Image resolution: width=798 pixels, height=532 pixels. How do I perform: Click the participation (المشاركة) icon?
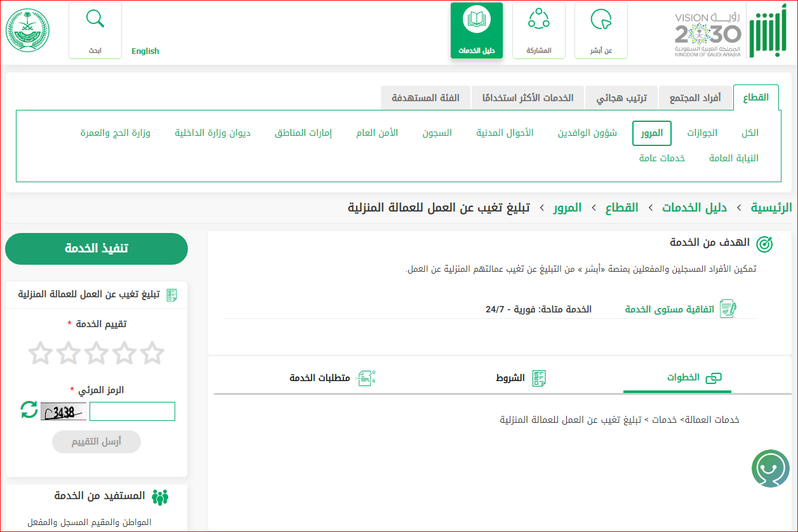point(538,20)
